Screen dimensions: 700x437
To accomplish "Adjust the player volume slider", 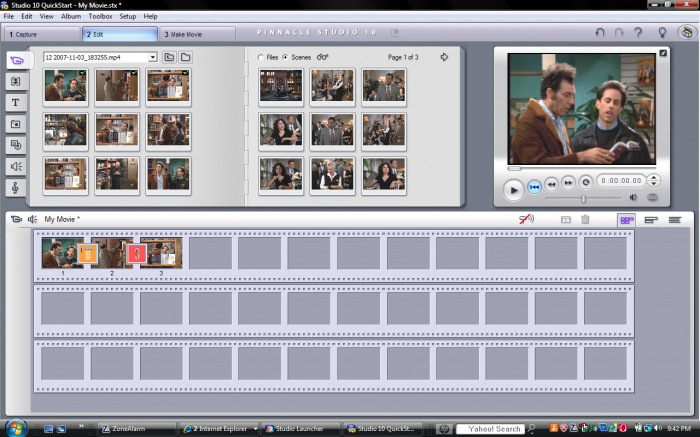I will (x=583, y=199).
